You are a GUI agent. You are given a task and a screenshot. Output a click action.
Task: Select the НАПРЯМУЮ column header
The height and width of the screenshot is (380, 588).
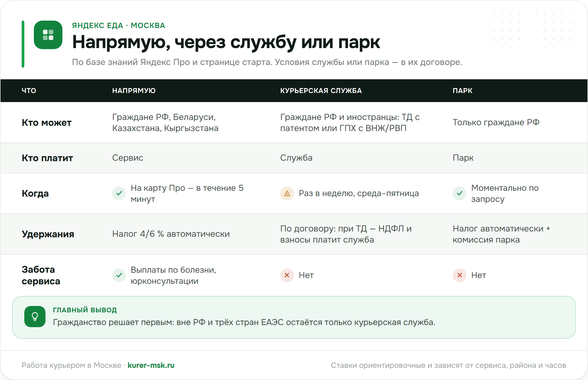(134, 91)
